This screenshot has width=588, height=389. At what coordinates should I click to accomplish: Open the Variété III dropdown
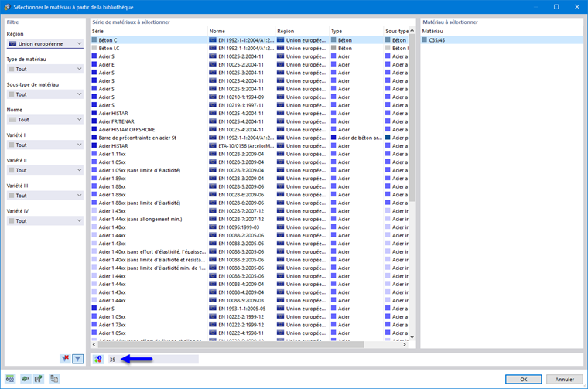click(x=45, y=196)
